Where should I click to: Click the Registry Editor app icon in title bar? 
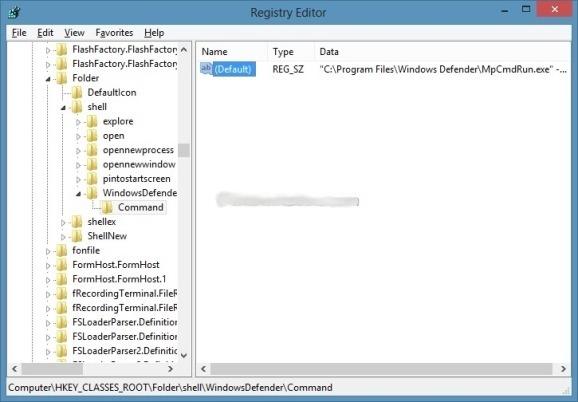[x=14, y=12]
